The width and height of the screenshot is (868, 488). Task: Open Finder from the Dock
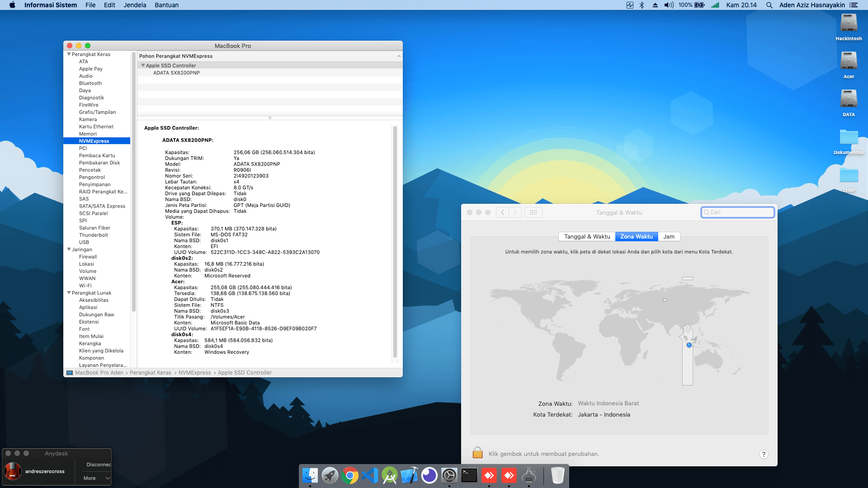click(x=310, y=475)
